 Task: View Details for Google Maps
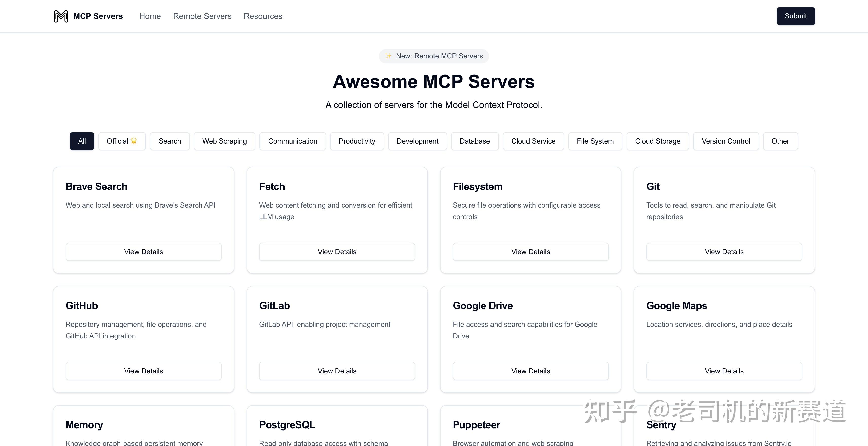coord(724,371)
